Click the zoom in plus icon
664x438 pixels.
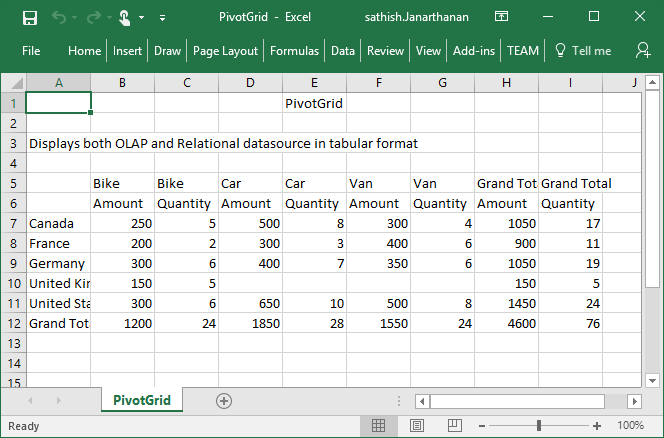[597, 426]
